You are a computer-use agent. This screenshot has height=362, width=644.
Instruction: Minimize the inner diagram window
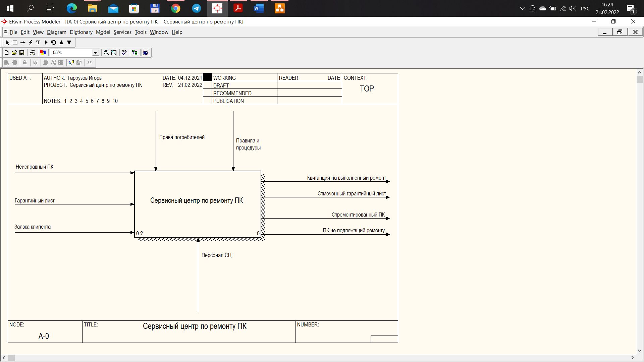pos(605,32)
